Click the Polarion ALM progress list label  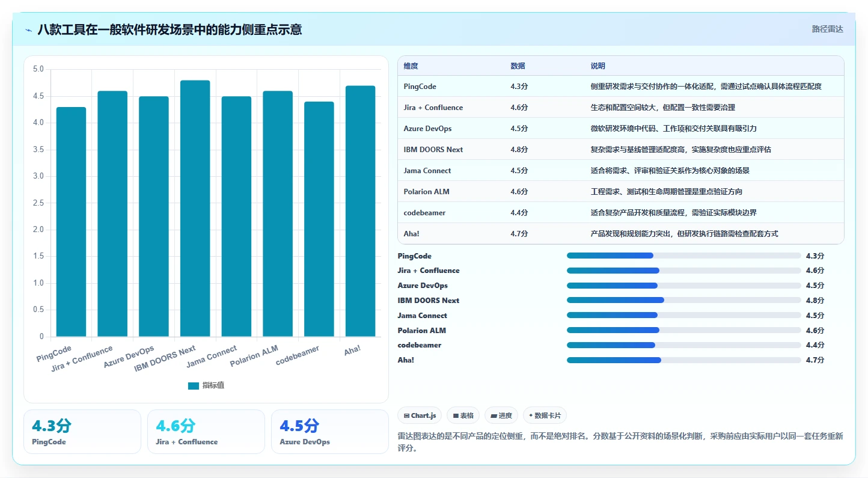pyautogui.click(x=422, y=331)
